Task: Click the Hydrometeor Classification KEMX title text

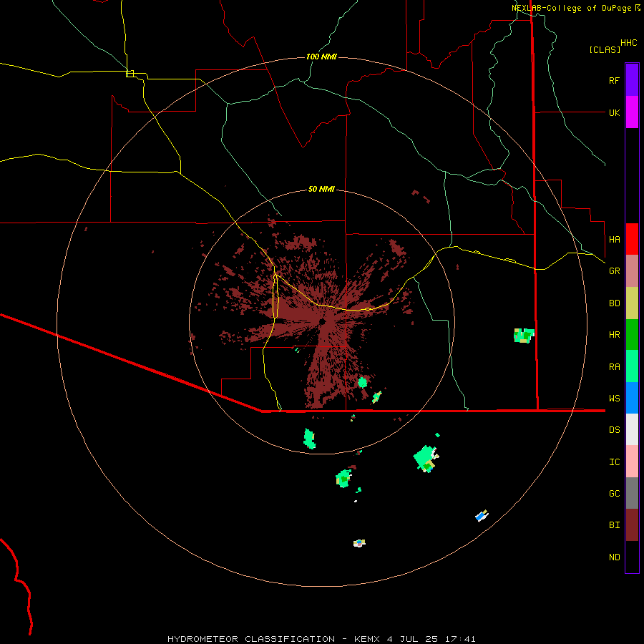Action: [x=321, y=639]
